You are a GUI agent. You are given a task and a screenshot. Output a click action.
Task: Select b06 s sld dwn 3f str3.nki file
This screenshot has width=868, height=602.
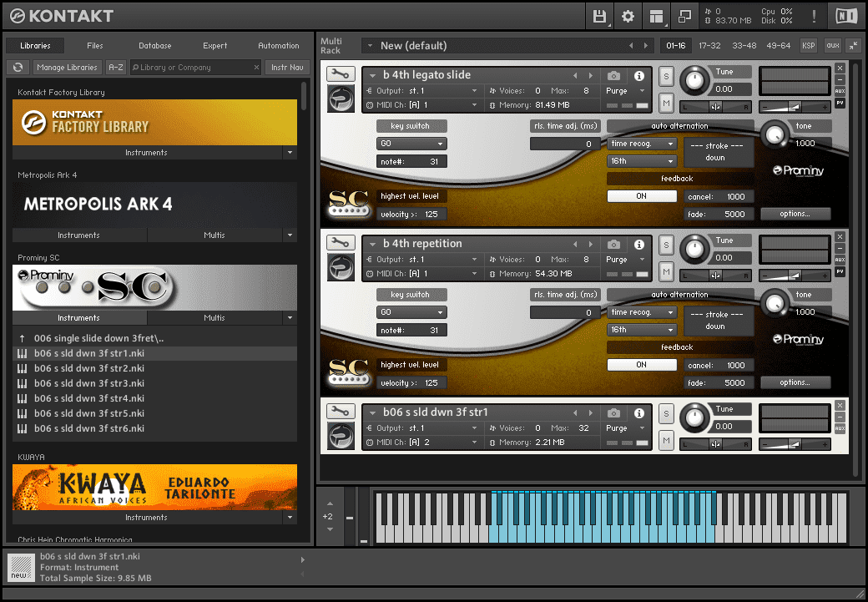[89, 383]
